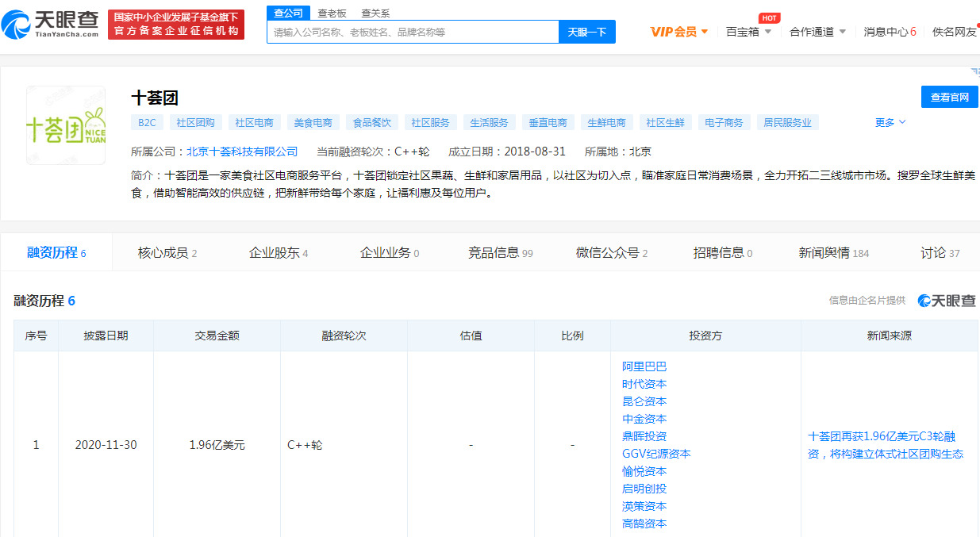Image resolution: width=980 pixels, height=537 pixels.
Task: Open 消息中心 notifications
Action: point(890,32)
